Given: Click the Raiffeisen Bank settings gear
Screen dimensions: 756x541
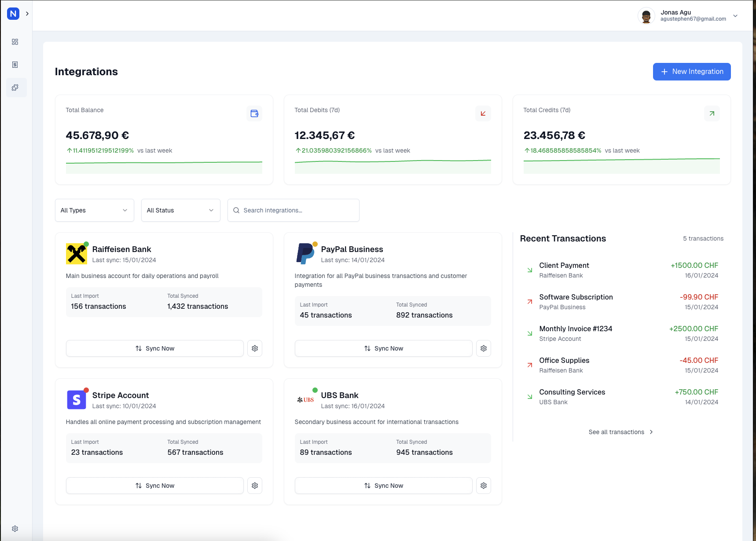Looking at the screenshot, I should pyautogui.click(x=255, y=348).
